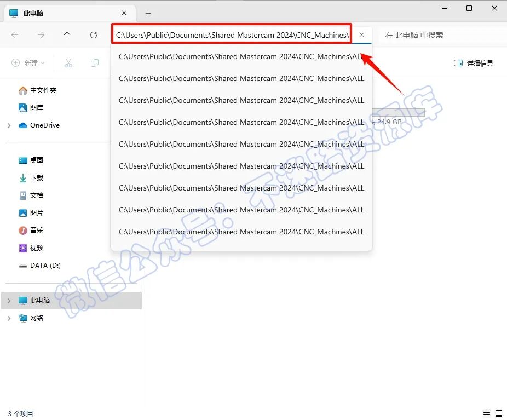
Task: Open 桌面 desktop folder shortcut
Action: pos(31,160)
